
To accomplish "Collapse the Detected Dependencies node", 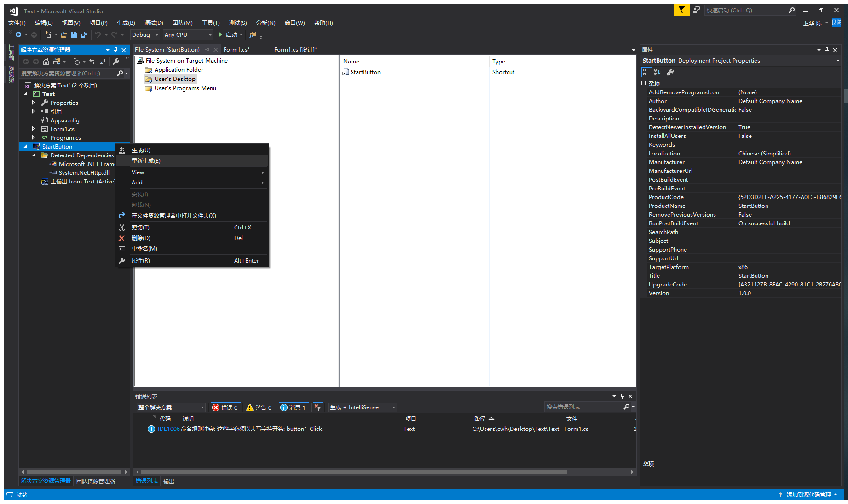I will click(x=34, y=155).
